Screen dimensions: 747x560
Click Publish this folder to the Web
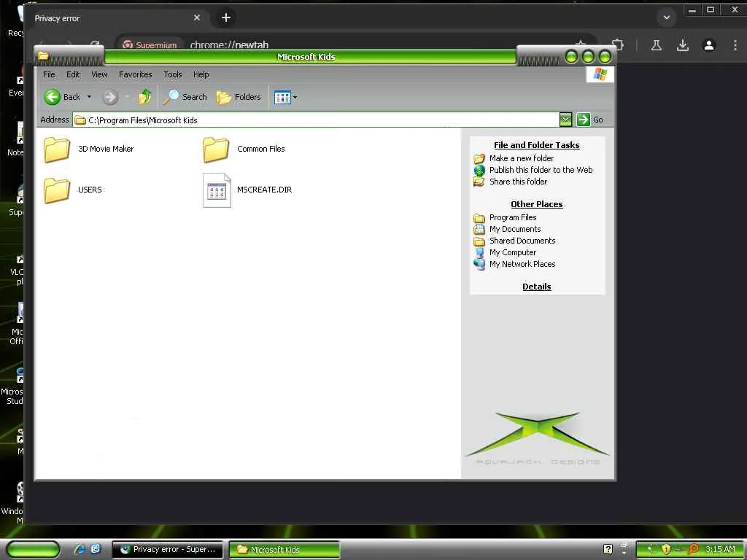[x=541, y=170]
